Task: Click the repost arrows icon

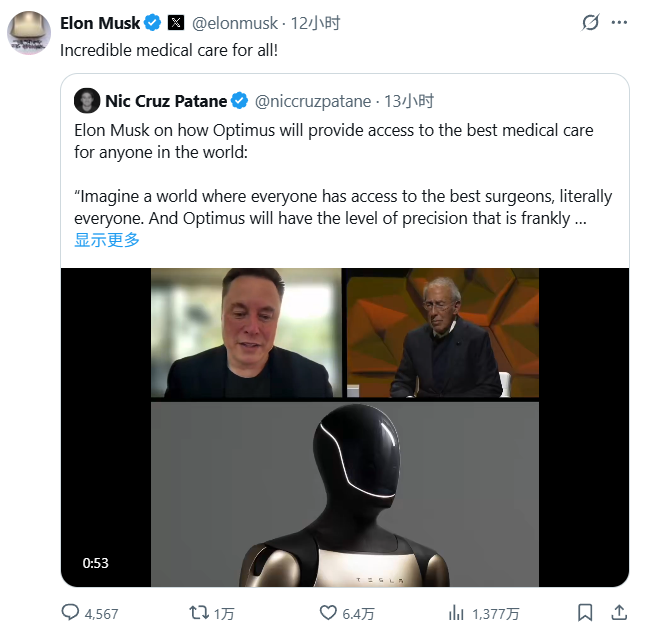Action: pos(199,612)
